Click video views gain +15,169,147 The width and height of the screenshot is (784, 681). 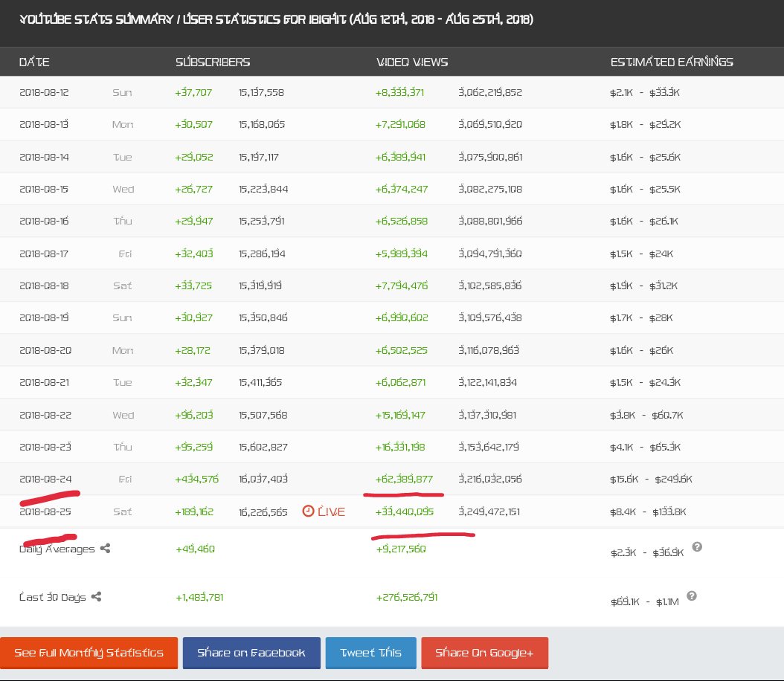point(400,415)
